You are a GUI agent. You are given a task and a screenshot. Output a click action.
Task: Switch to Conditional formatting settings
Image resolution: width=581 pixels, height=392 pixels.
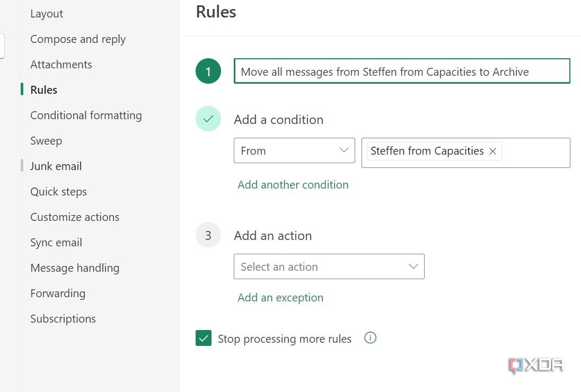click(x=86, y=115)
